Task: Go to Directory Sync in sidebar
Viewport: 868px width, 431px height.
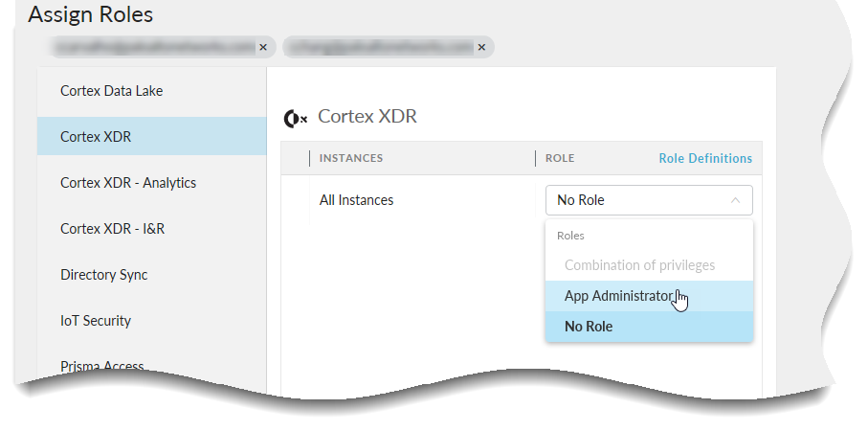Action: tap(103, 275)
